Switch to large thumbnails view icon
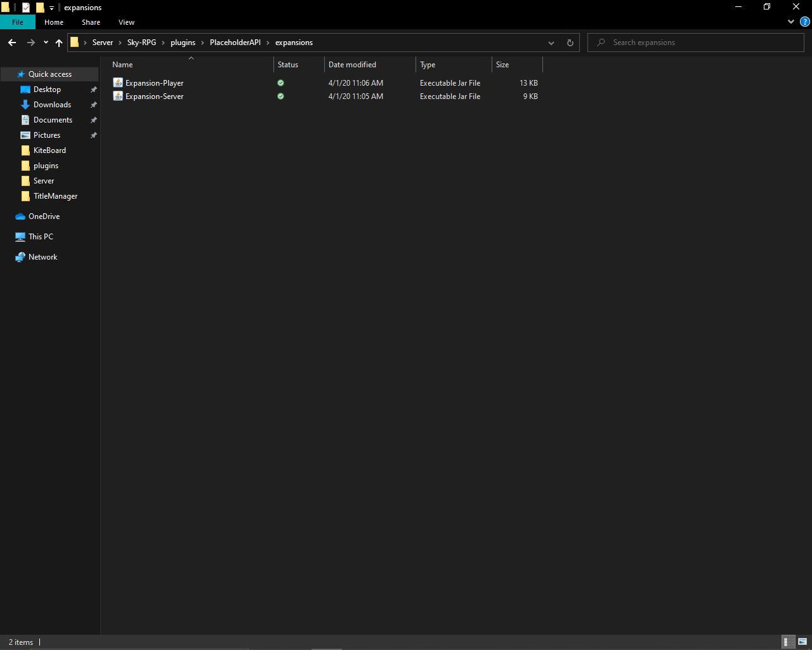Viewport: 812px width, 650px height. tap(802, 642)
